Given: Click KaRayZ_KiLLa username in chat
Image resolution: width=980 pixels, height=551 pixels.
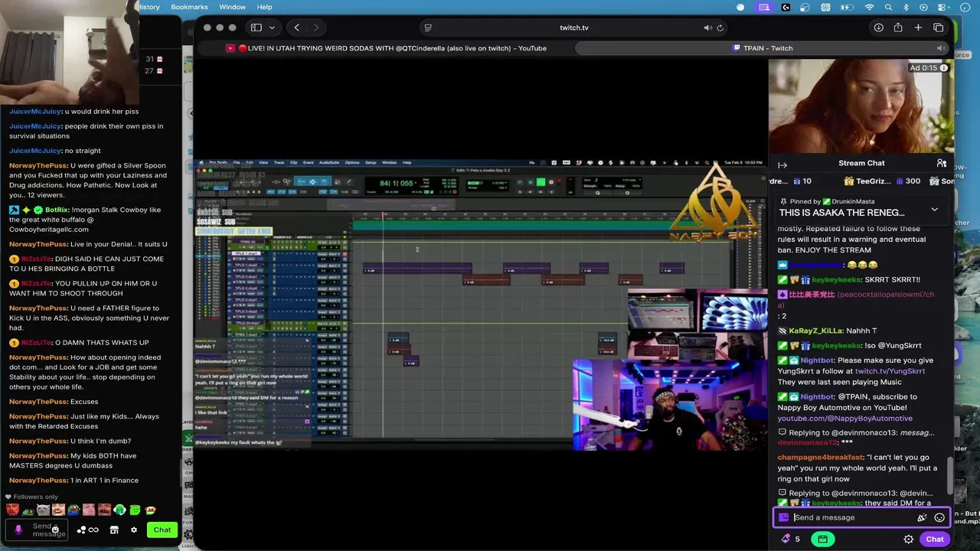Looking at the screenshot, I should (x=815, y=331).
